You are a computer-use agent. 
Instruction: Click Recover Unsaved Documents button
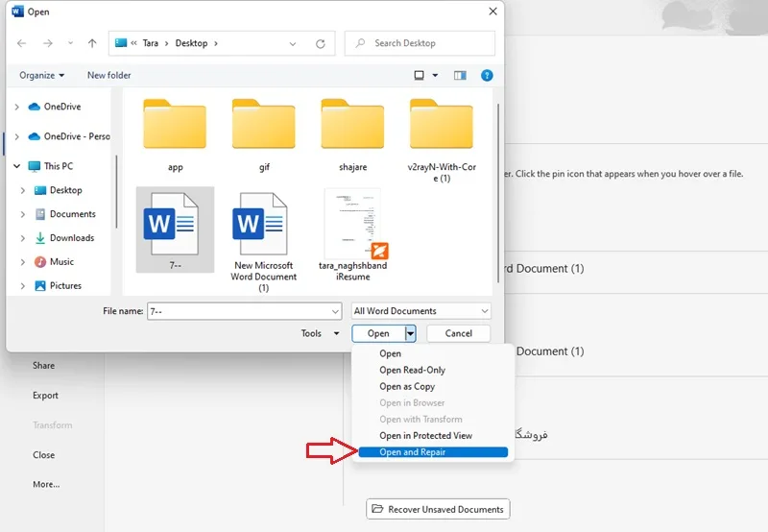click(438, 510)
